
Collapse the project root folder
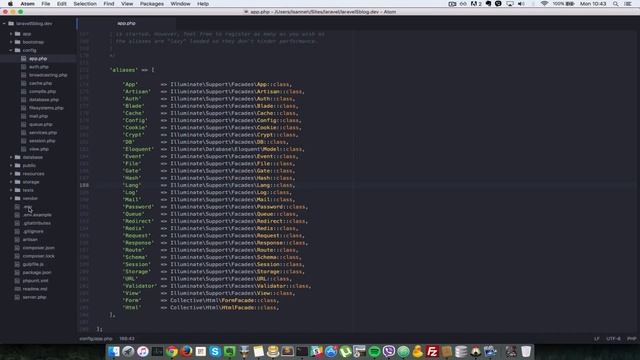tap(4, 24)
